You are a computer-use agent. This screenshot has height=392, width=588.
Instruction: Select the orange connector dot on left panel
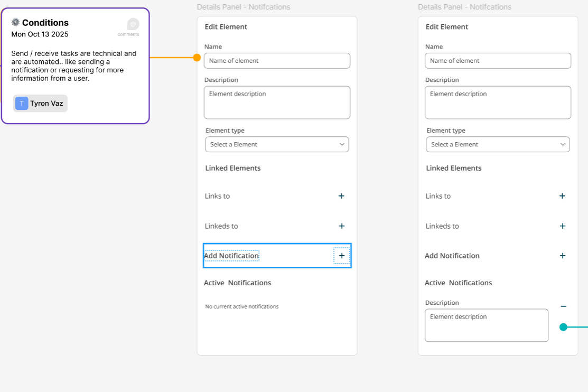click(x=197, y=58)
